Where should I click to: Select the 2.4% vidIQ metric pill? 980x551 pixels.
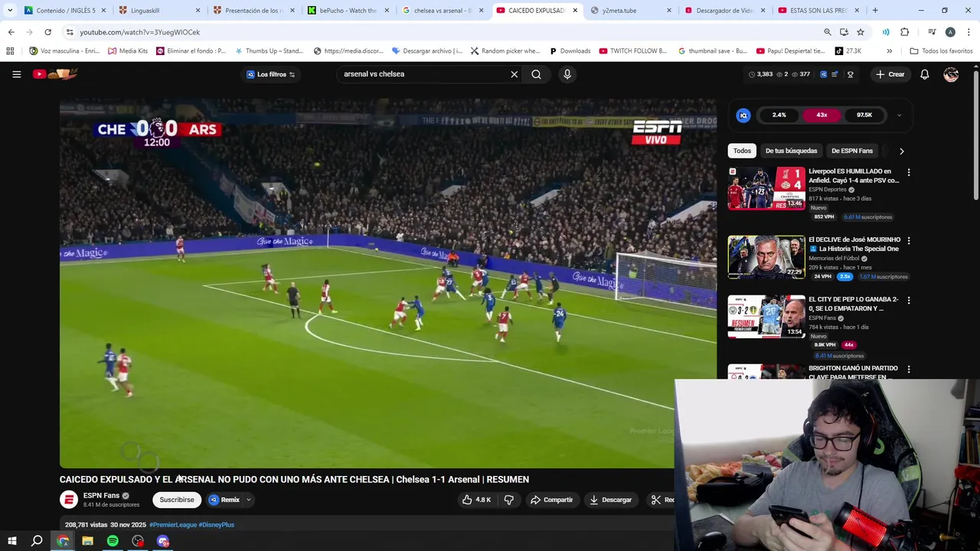pos(779,115)
